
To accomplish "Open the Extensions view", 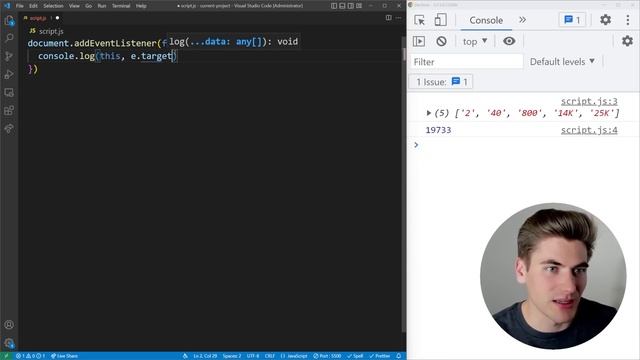I will tap(9, 110).
